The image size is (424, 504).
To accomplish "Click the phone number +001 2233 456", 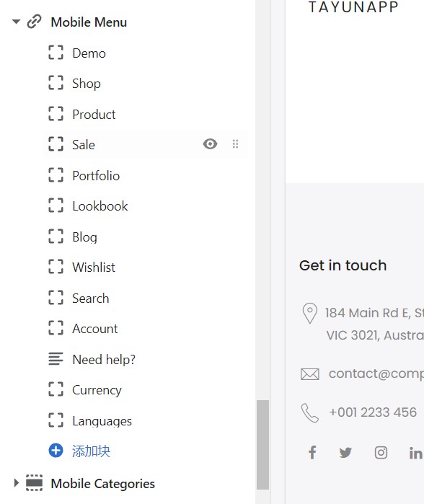I will 373,412.
